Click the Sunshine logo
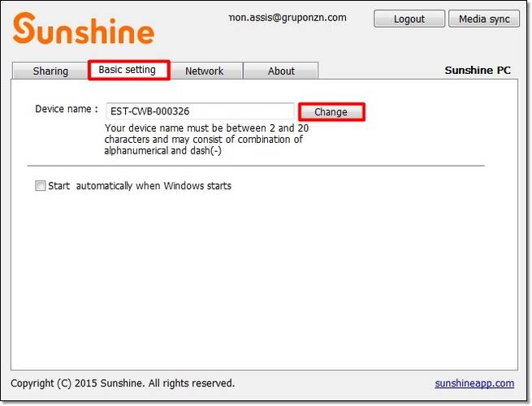Viewport: 532px width, 406px height. (x=84, y=28)
